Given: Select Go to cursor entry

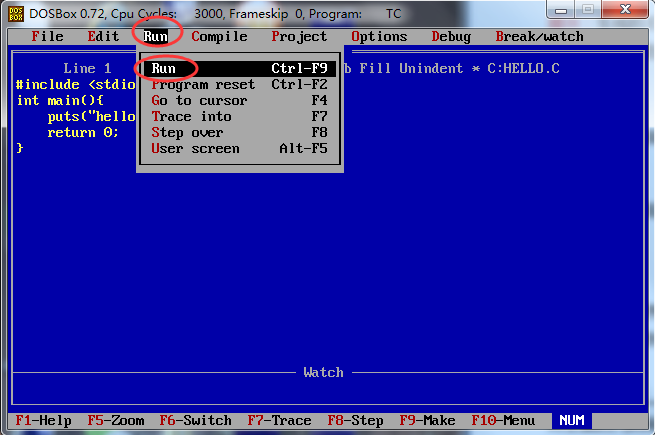Looking at the screenshot, I should click(x=239, y=100).
